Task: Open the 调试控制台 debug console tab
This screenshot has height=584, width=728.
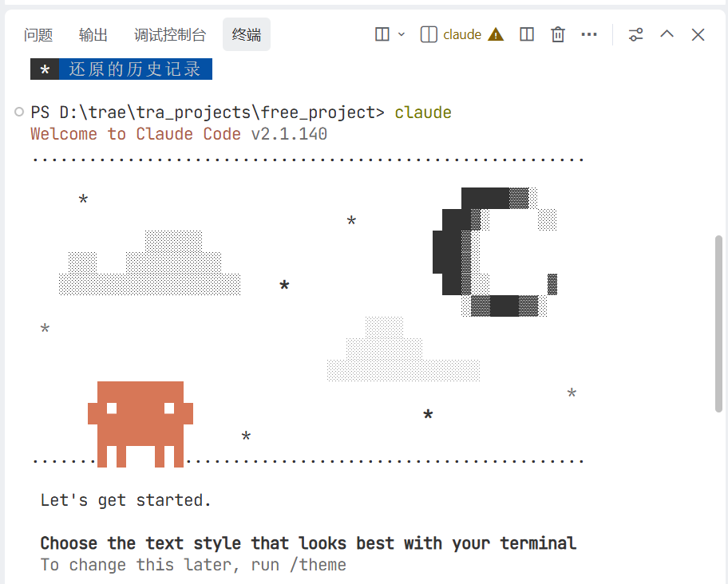Action: [170, 35]
